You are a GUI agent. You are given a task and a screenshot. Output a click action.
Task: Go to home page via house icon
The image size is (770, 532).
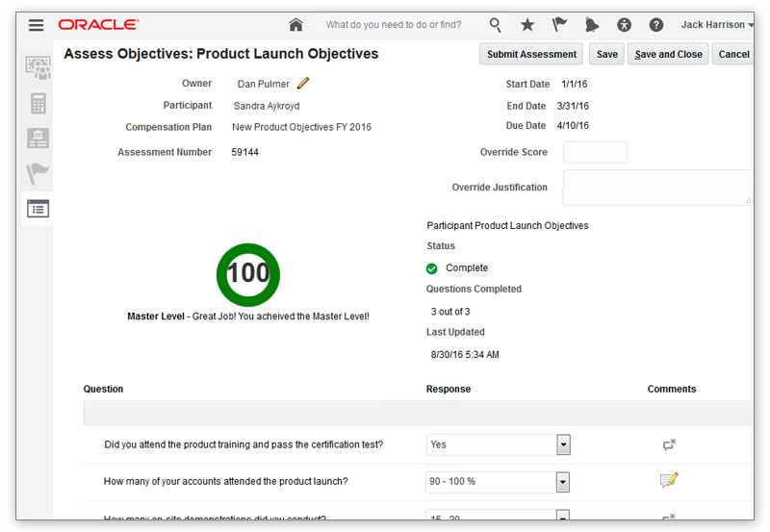tap(295, 25)
